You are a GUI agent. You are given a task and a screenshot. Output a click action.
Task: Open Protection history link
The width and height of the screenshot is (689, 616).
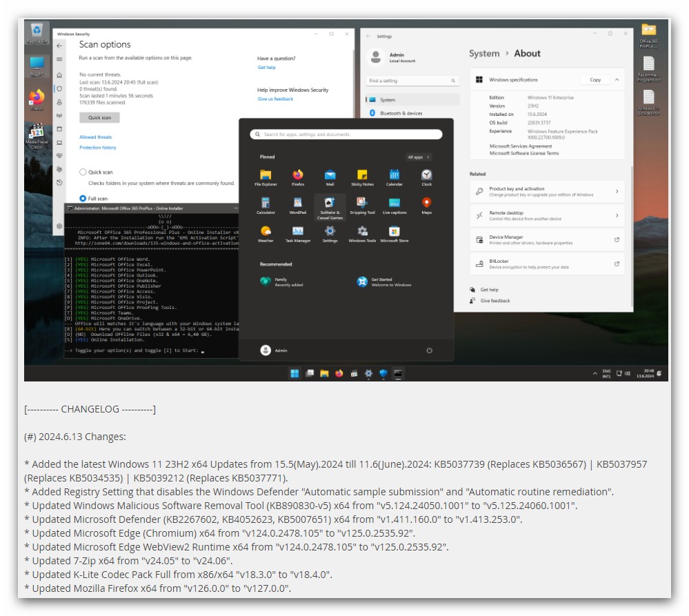(97, 147)
